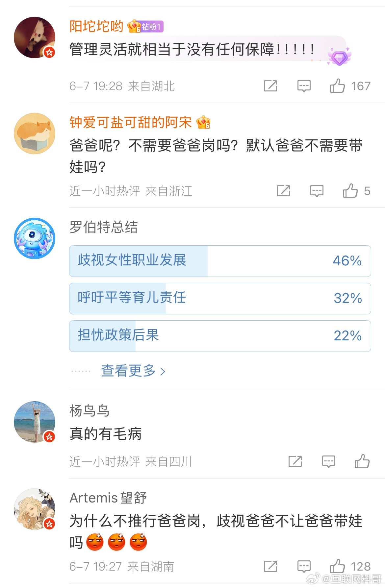Tap comment icon on 钟爱可盐可甜的阿宋's reply

[317, 191]
